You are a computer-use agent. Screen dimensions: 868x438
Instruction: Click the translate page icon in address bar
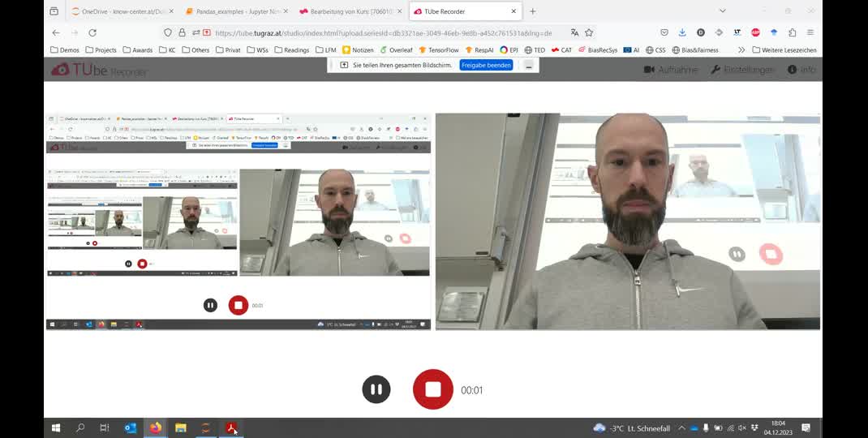[x=574, y=32]
